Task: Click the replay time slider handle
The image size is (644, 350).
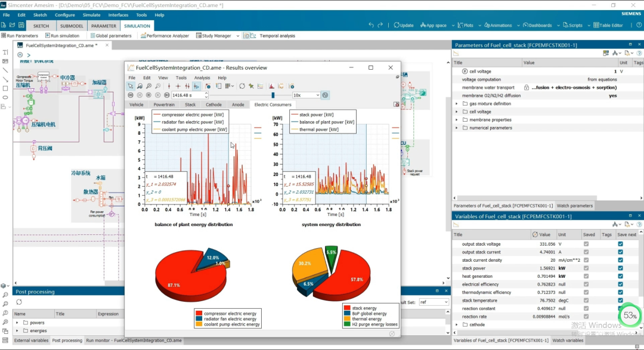Action: tap(273, 95)
